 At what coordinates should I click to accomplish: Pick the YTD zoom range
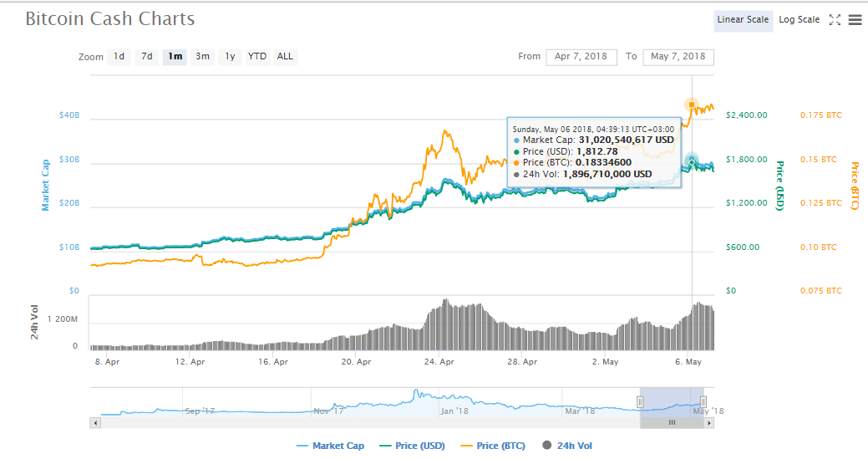coord(257,57)
